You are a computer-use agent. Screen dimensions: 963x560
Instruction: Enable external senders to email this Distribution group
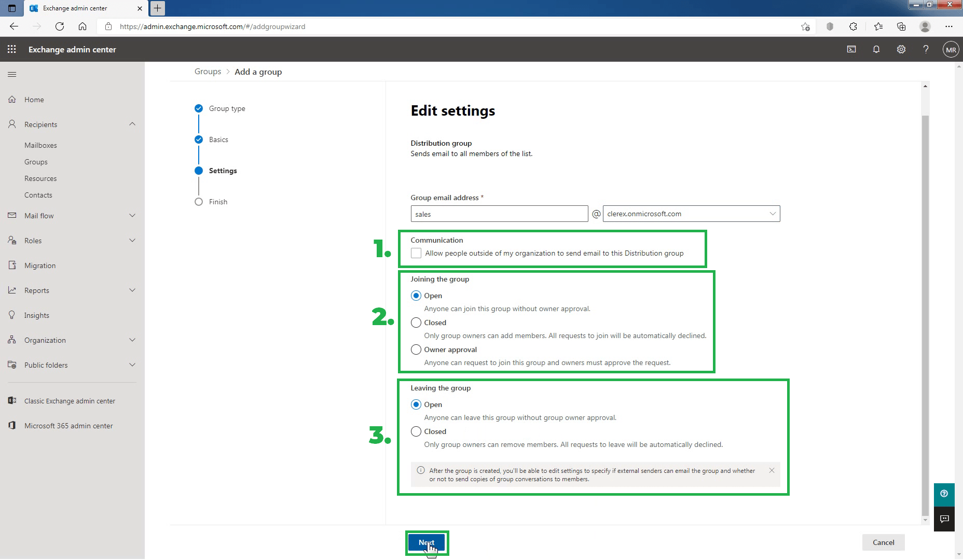[x=416, y=253]
